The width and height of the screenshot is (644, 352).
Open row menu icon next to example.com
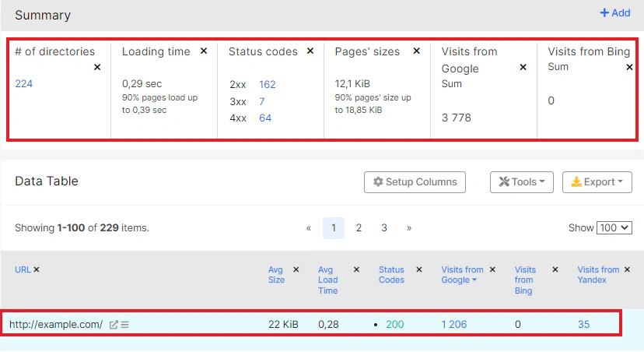click(x=124, y=325)
